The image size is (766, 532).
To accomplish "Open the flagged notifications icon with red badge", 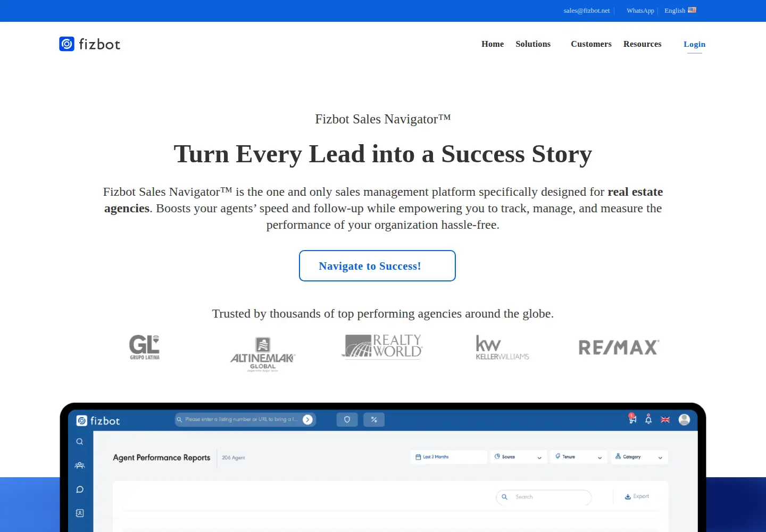I will click(x=632, y=419).
